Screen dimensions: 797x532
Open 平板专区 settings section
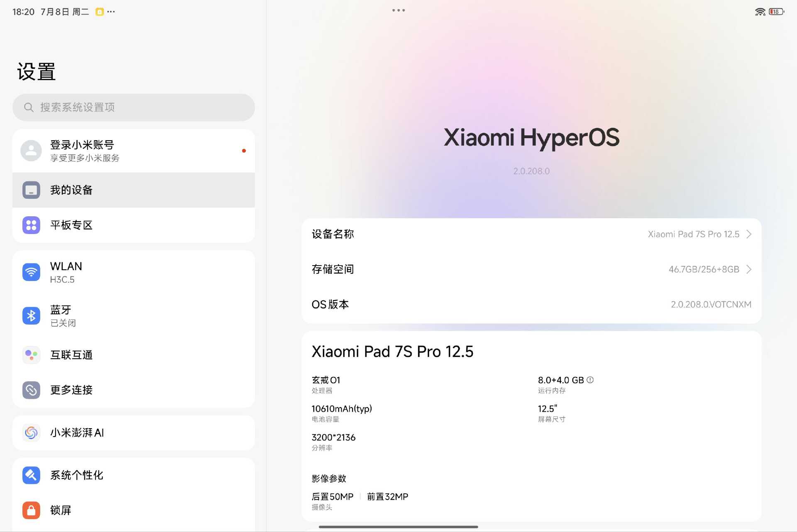coord(134,225)
